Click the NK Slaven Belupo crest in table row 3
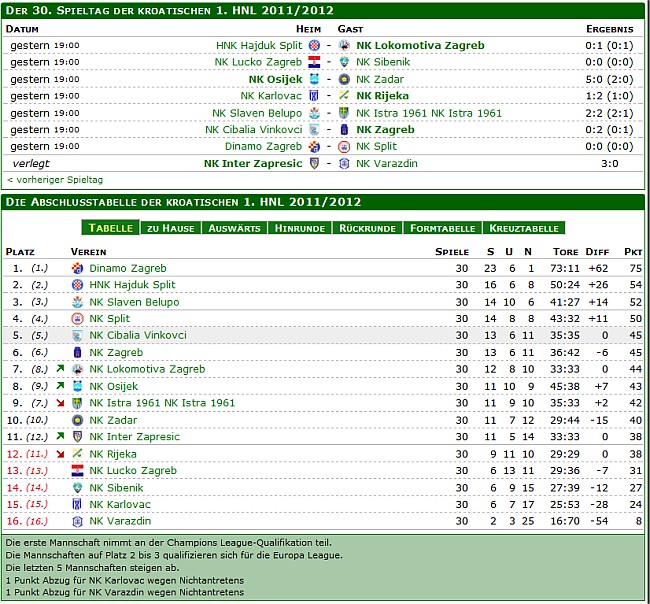Image resolution: width=650 pixels, height=604 pixels. point(77,302)
